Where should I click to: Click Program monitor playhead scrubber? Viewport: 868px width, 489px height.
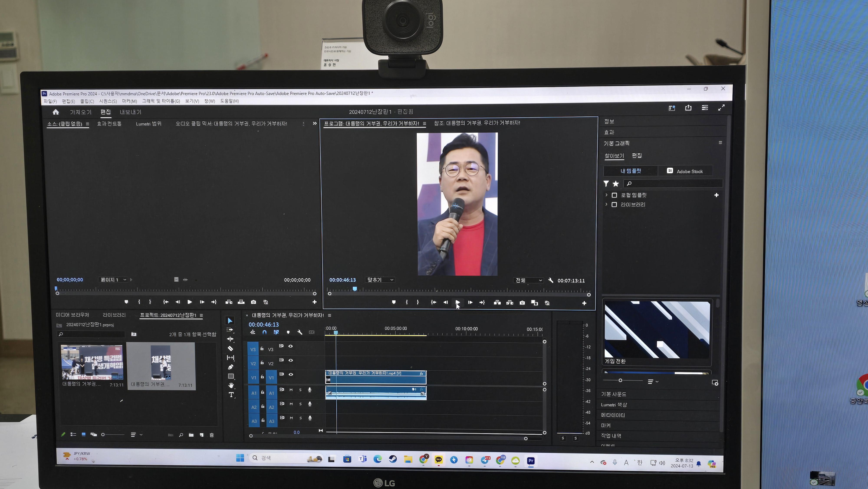click(355, 289)
